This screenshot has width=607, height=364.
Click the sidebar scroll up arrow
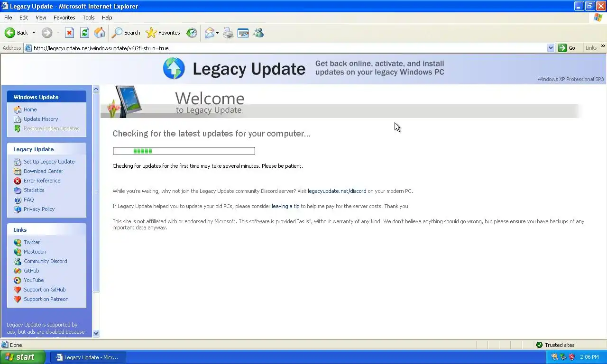pos(96,89)
